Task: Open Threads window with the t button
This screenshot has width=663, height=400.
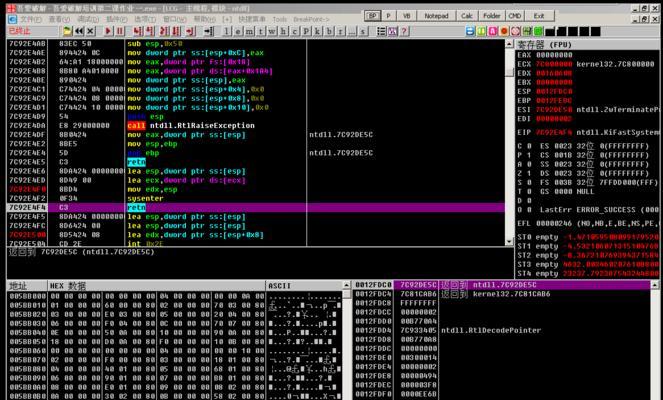Action: [x=261, y=31]
